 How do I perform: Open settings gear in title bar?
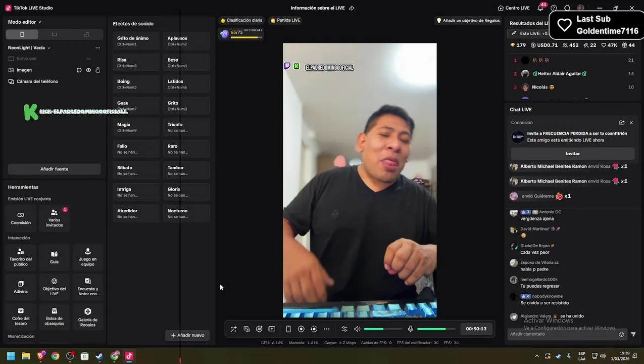[x=567, y=8]
